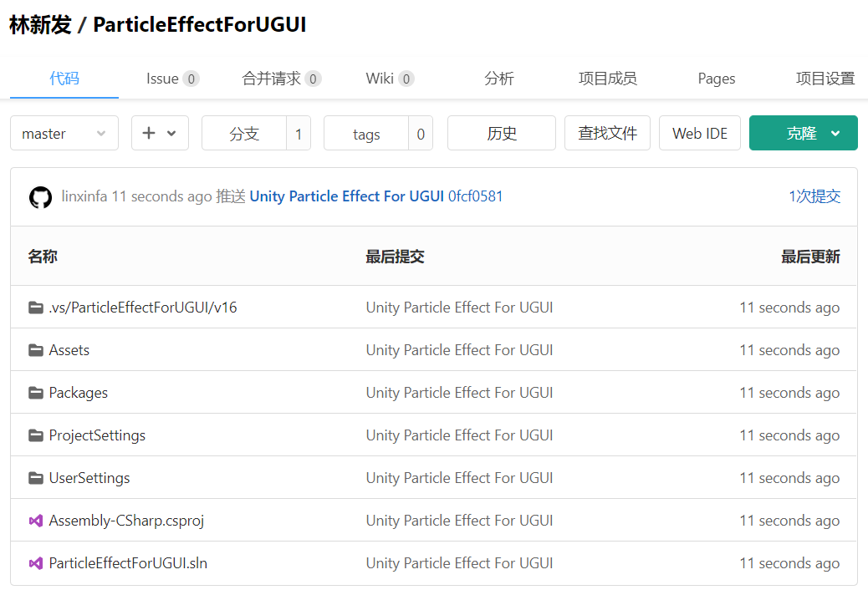Open the ParticleEffectForUGUI.sln file

[128, 563]
